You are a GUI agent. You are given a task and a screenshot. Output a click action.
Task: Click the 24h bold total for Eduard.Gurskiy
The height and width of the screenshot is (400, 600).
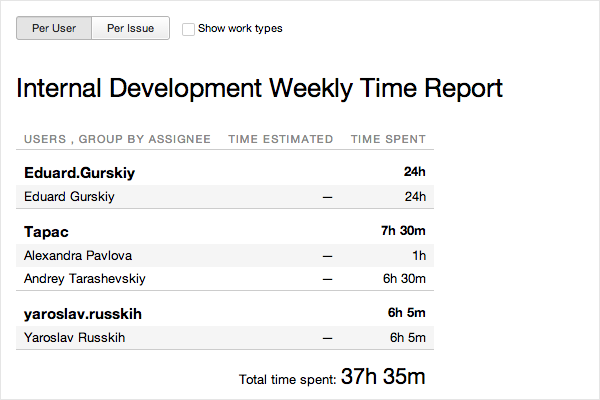414,171
